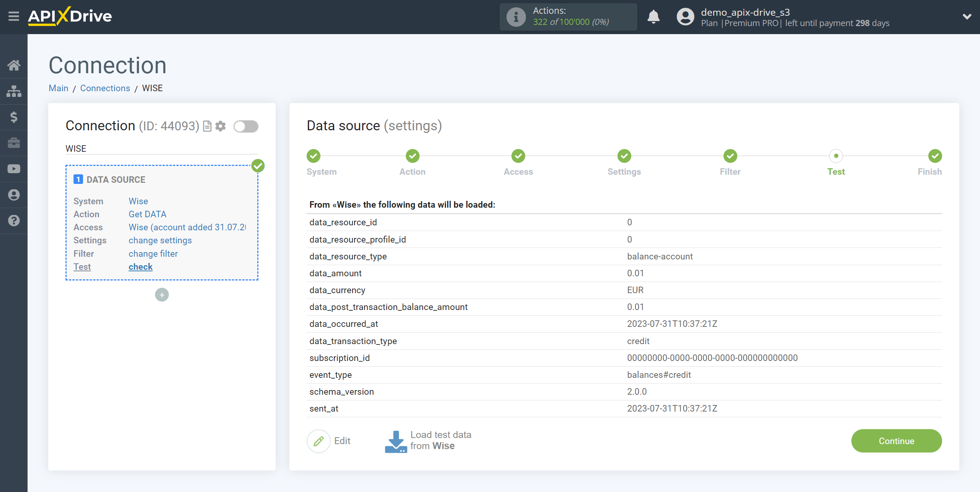Toggle the connection enable switch
The width and height of the screenshot is (980, 492).
246,126
